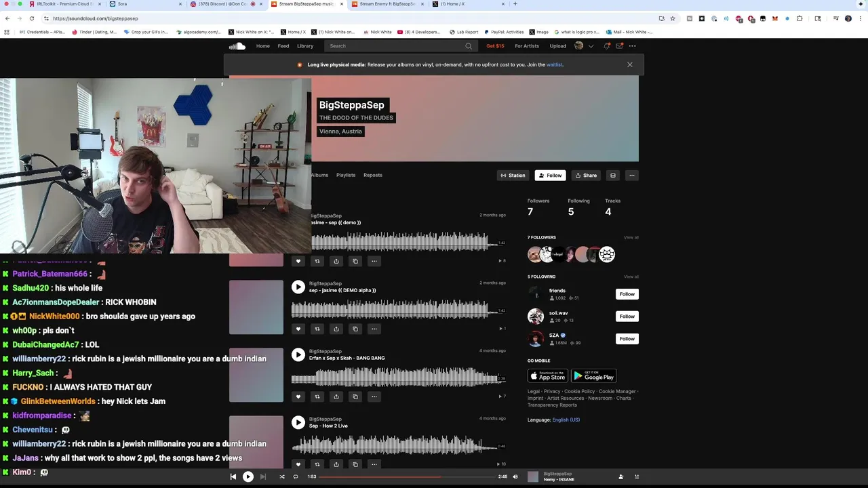Play Sep - How 2 Live

(298, 422)
